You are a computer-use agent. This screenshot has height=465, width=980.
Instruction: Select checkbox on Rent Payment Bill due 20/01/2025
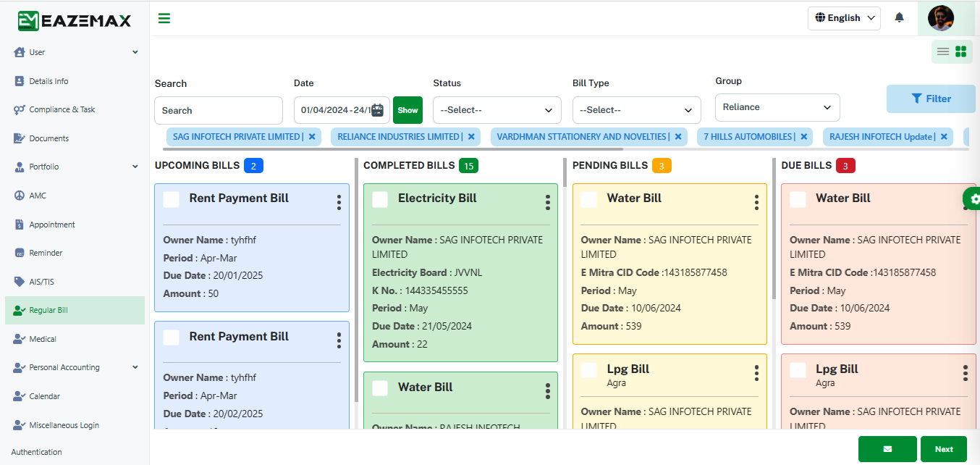172,199
